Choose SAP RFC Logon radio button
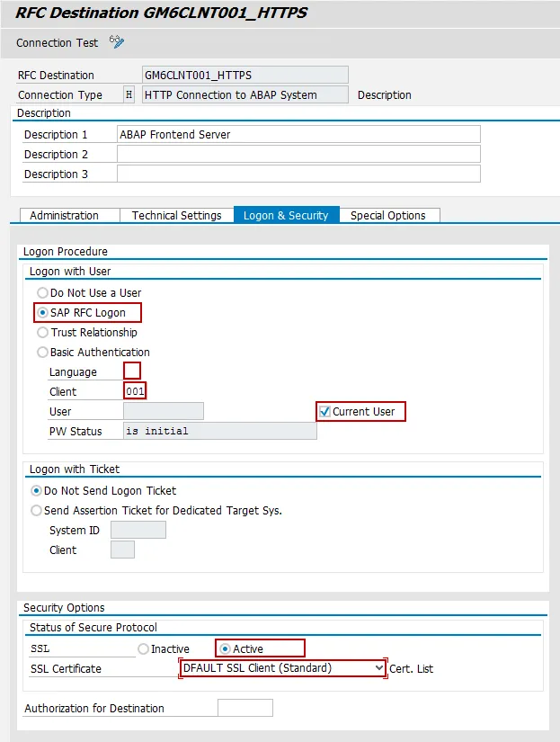Screen dimensions: 560x742 click(x=43, y=313)
